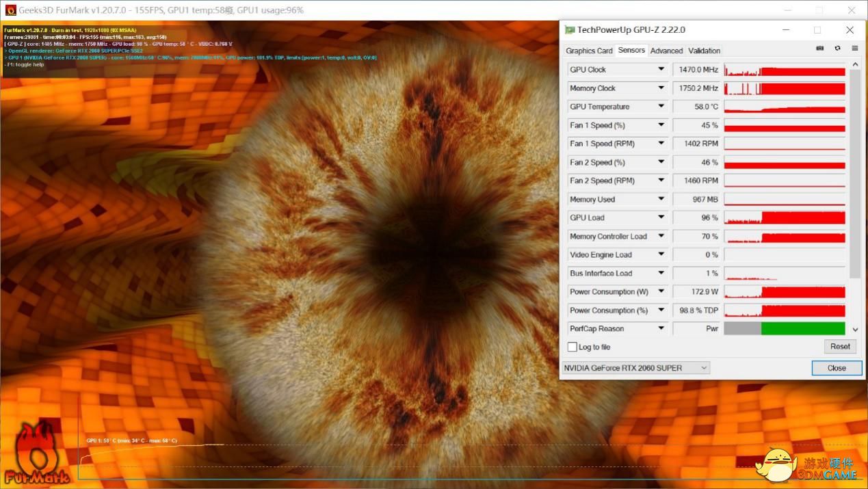Viewport: 868px width, 489px height.
Task: Open the Bus Interface Load dropdown
Action: click(661, 273)
